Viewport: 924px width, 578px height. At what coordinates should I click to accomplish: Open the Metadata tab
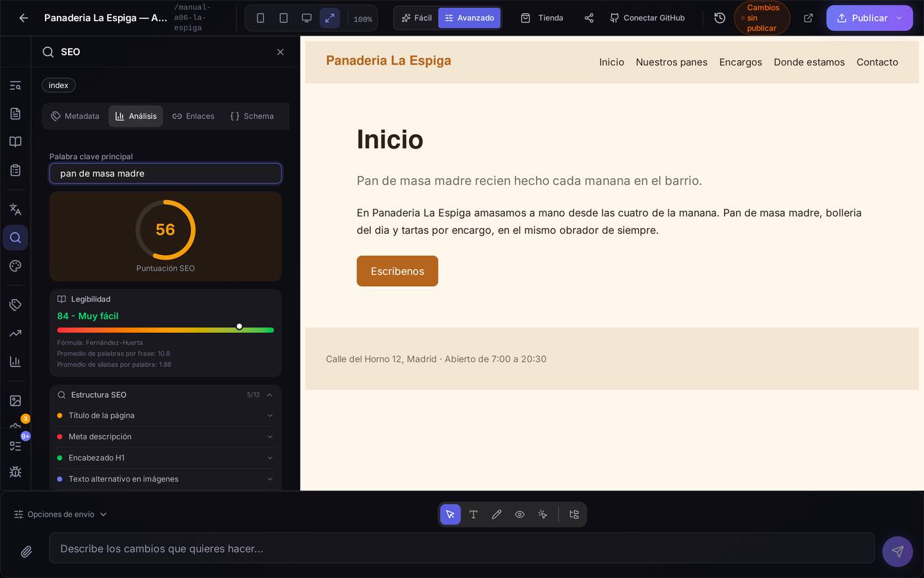point(75,116)
